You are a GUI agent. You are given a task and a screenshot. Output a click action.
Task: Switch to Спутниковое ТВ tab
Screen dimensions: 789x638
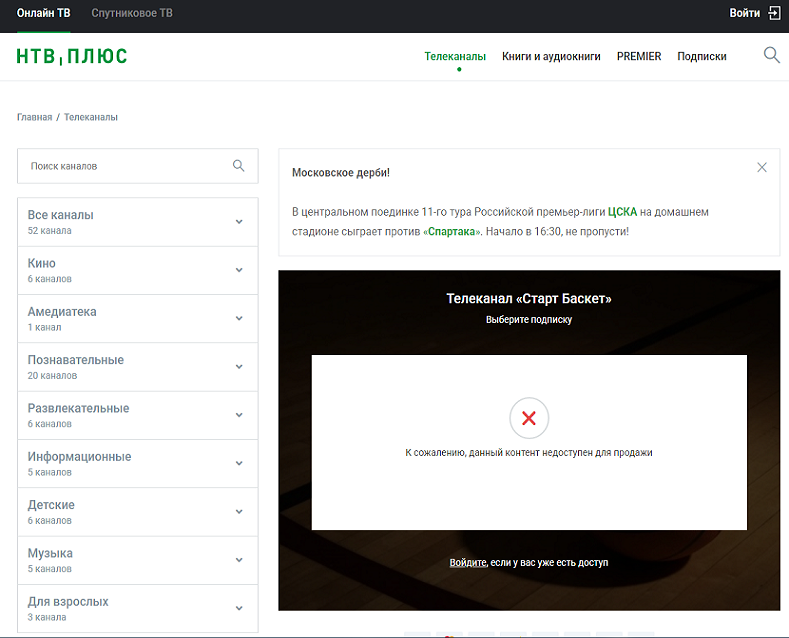pos(132,13)
